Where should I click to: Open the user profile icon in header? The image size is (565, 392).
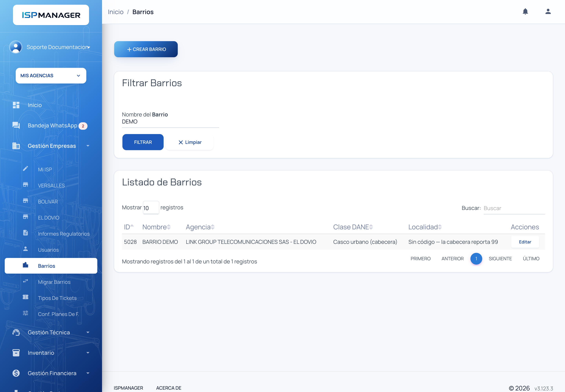pyautogui.click(x=548, y=12)
